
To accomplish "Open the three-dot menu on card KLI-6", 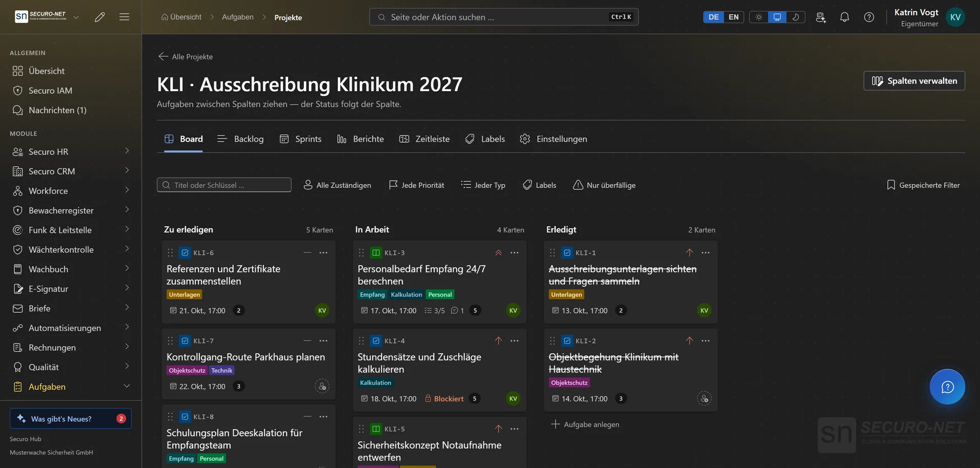I will [x=323, y=252].
